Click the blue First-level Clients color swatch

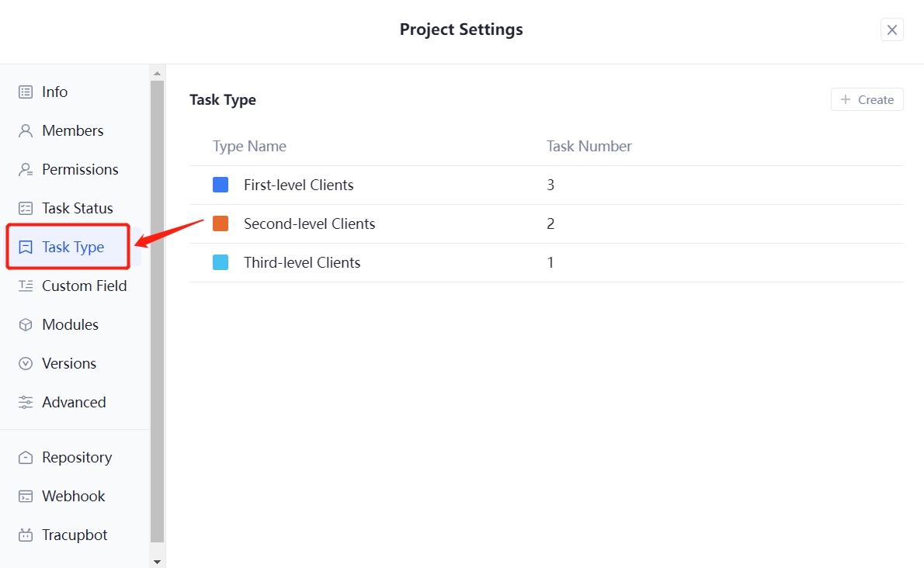220,185
